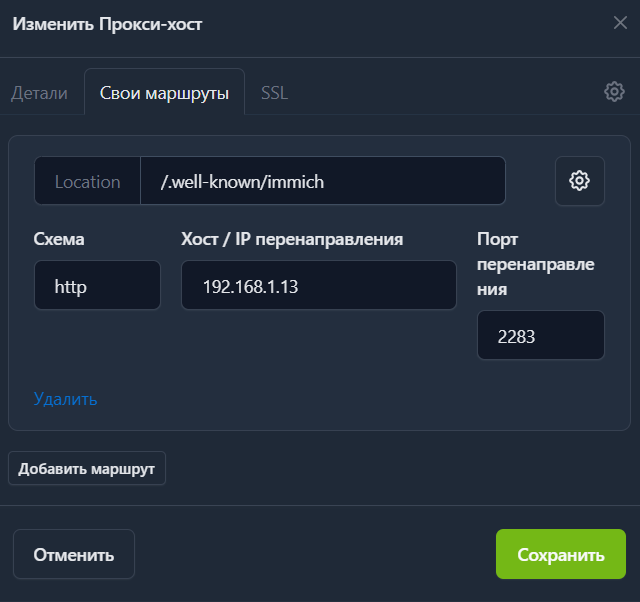Click the Изменить Прокси-хост dialog title

point(107,24)
